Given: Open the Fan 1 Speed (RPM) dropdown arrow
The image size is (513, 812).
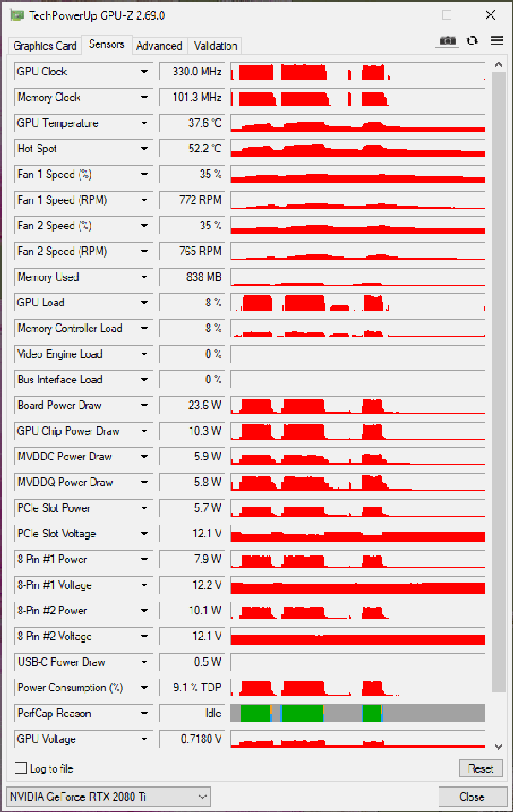Looking at the screenshot, I should pos(144,200).
